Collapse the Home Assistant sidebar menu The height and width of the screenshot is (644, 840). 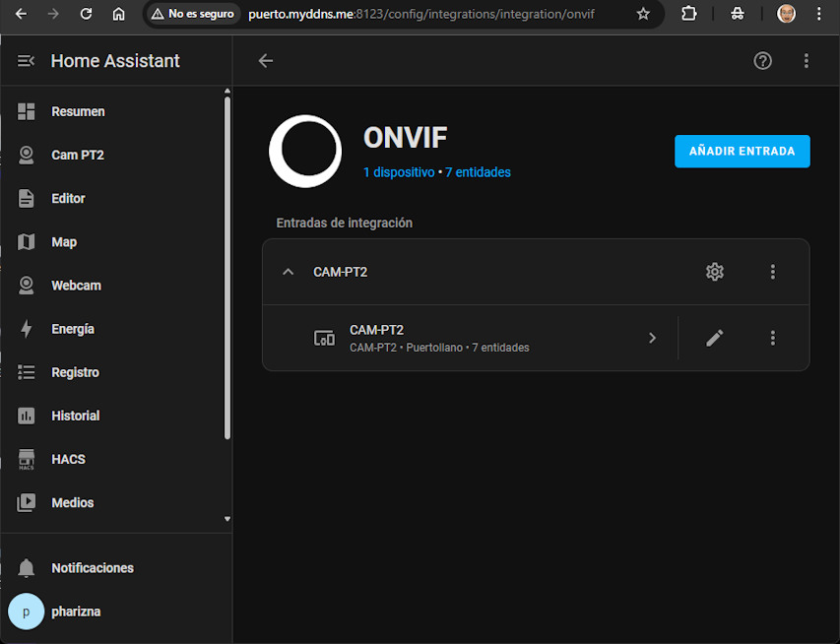click(x=26, y=61)
